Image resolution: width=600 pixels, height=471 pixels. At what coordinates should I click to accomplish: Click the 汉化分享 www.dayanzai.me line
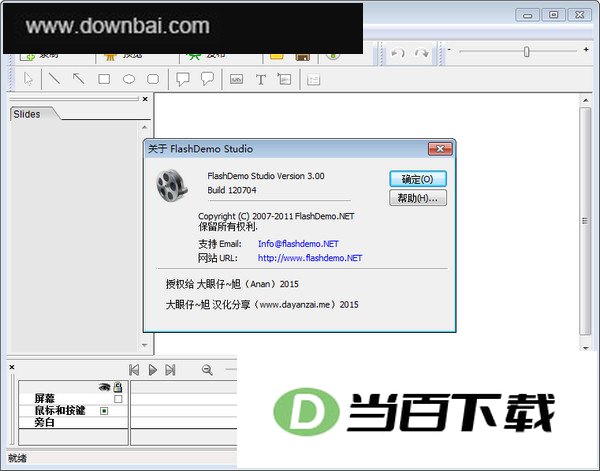[262, 305]
